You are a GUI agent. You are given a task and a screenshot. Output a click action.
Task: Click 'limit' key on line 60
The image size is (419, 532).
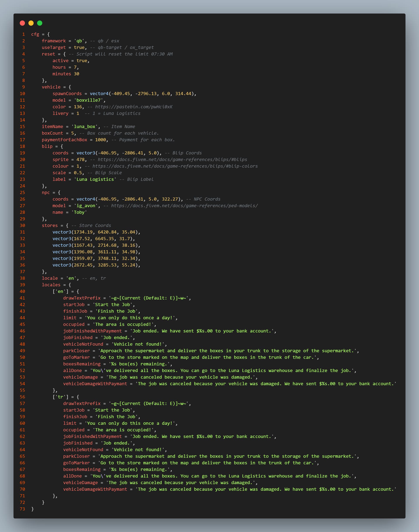(x=70, y=423)
